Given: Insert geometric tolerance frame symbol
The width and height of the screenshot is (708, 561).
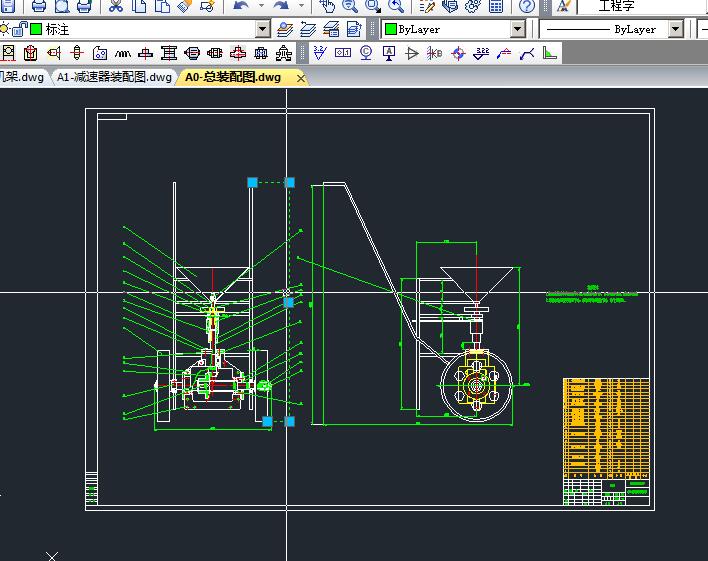Looking at the screenshot, I should [x=343, y=53].
